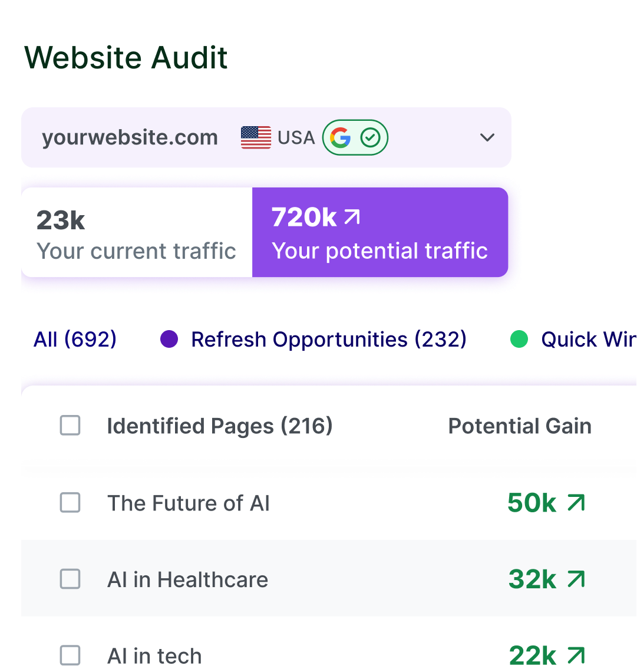Image resolution: width=637 pixels, height=672 pixels.
Task: Open The Future of AI page row
Action: [x=189, y=503]
